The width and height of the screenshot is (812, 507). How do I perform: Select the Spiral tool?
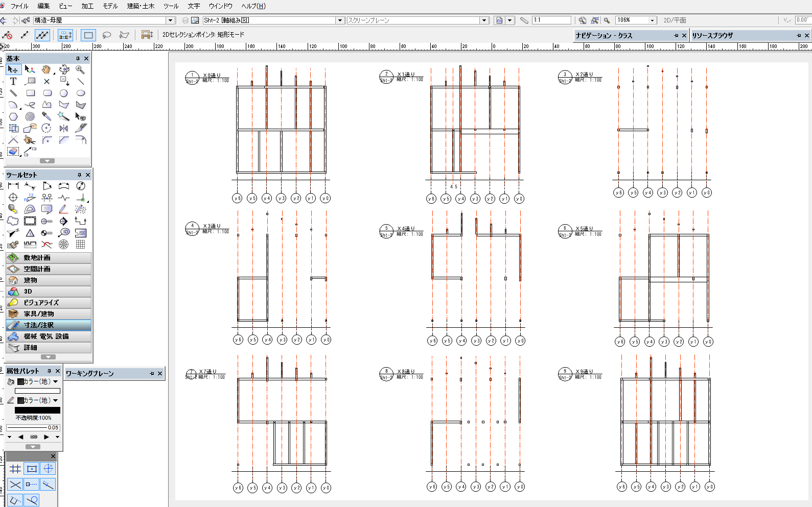tap(30, 116)
